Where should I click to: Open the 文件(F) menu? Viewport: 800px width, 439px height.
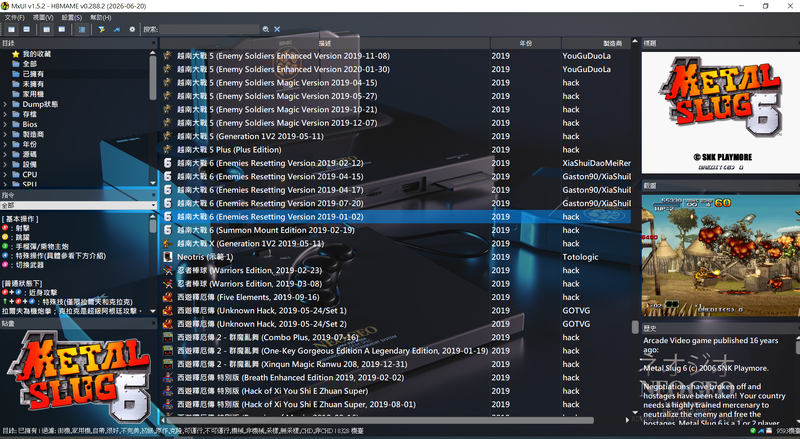click(x=14, y=17)
